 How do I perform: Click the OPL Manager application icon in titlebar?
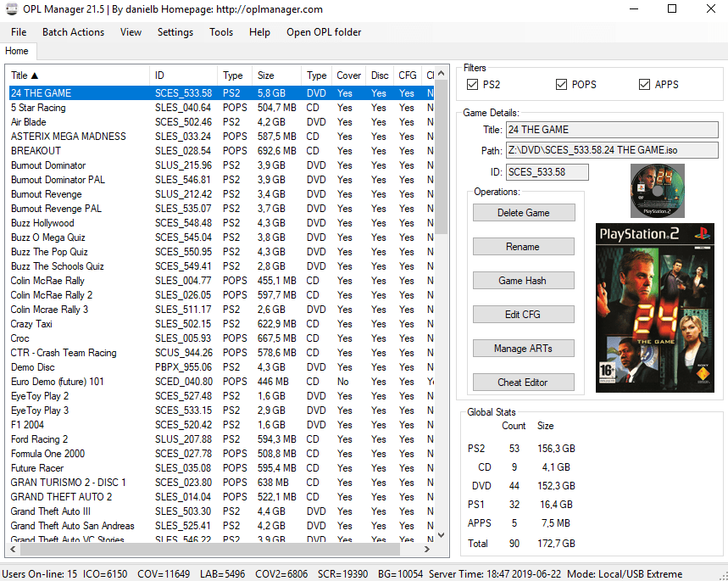(x=12, y=9)
